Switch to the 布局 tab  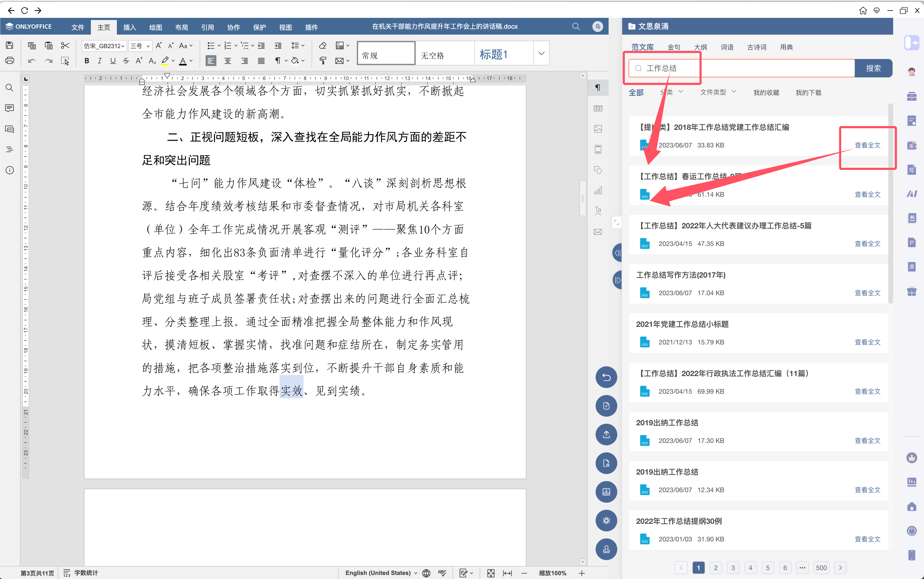point(182,27)
